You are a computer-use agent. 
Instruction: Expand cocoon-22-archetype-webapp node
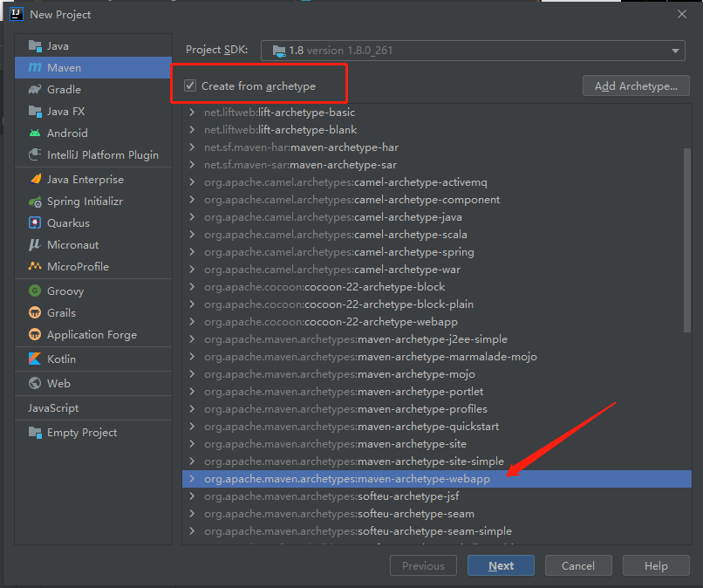[192, 322]
